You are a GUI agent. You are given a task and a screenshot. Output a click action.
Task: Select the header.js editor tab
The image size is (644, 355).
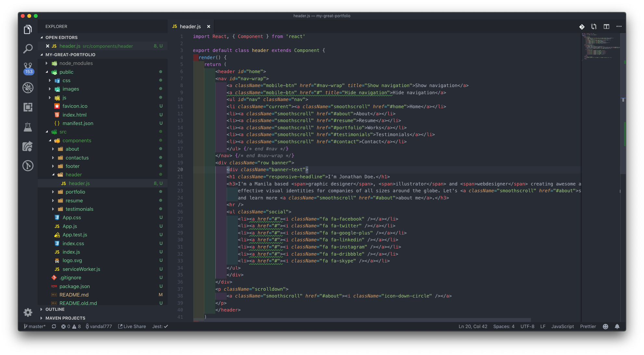190,26
